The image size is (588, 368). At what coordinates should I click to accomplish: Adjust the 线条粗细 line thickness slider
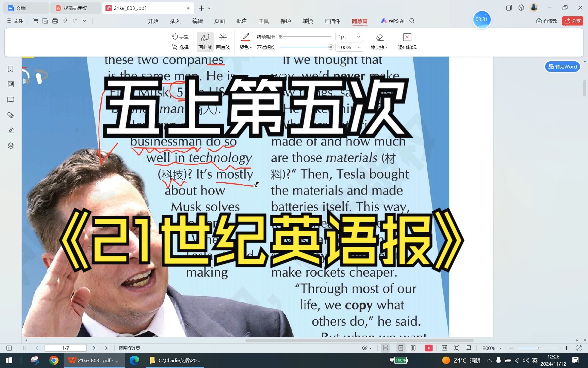[305, 36]
